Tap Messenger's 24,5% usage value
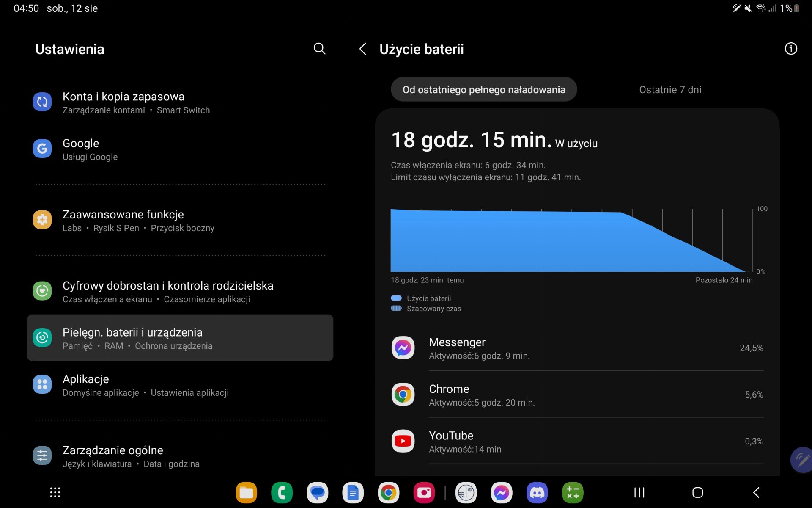Screen dimensions: 812x508 (751, 348)
